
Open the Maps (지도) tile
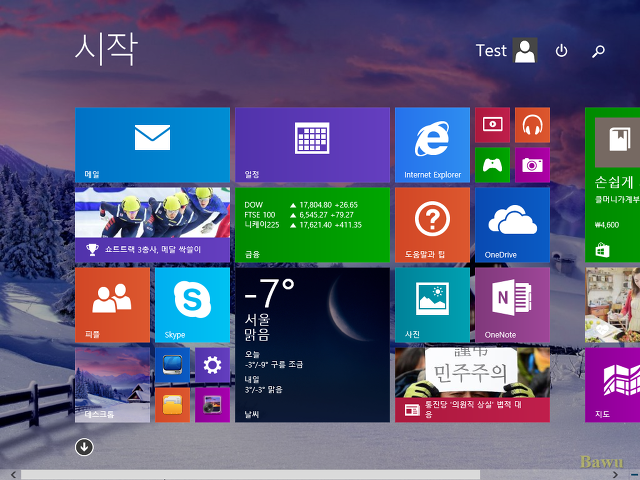point(612,385)
